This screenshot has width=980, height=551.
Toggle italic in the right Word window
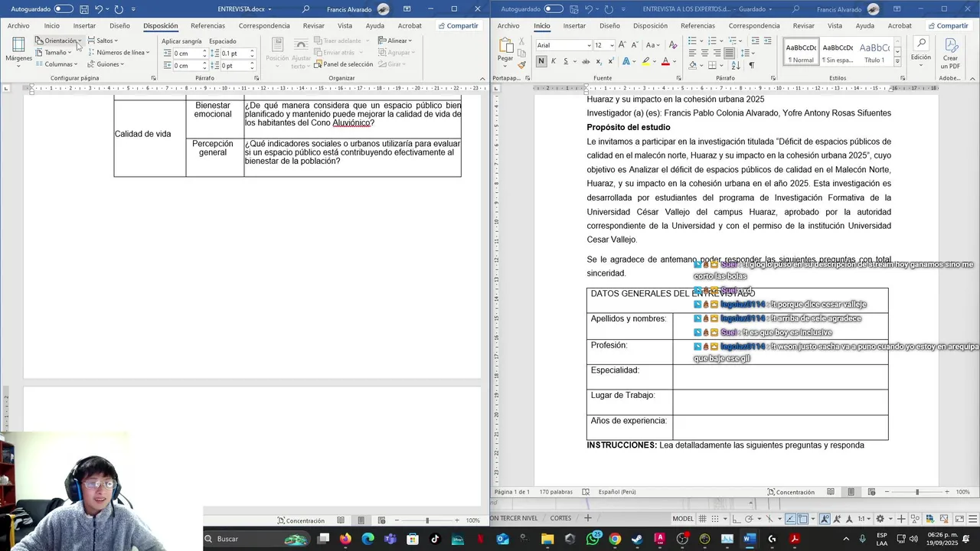553,61
